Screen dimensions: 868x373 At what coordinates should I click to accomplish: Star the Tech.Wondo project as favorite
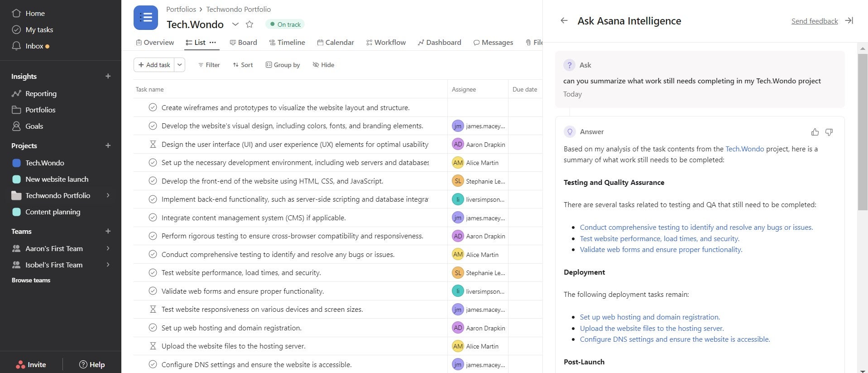pos(249,24)
